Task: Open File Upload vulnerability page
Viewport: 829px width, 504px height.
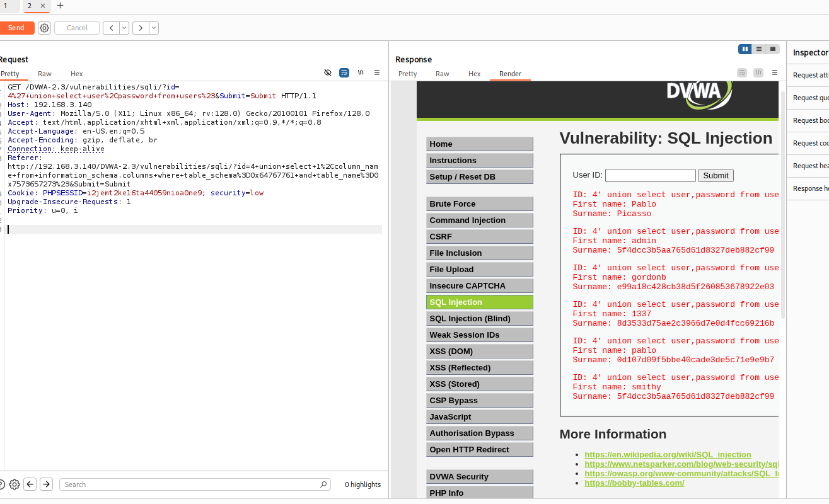Action: (x=480, y=269)
